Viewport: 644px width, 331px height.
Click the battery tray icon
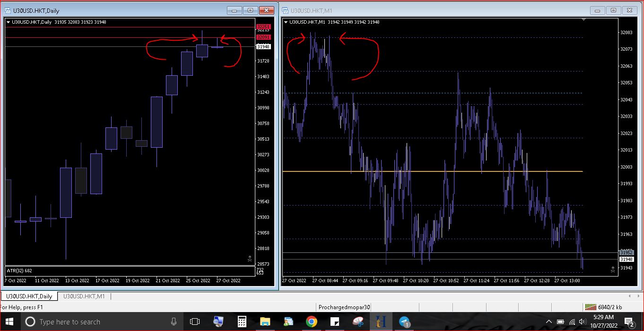pyautogui.click(x=560, y=322)
